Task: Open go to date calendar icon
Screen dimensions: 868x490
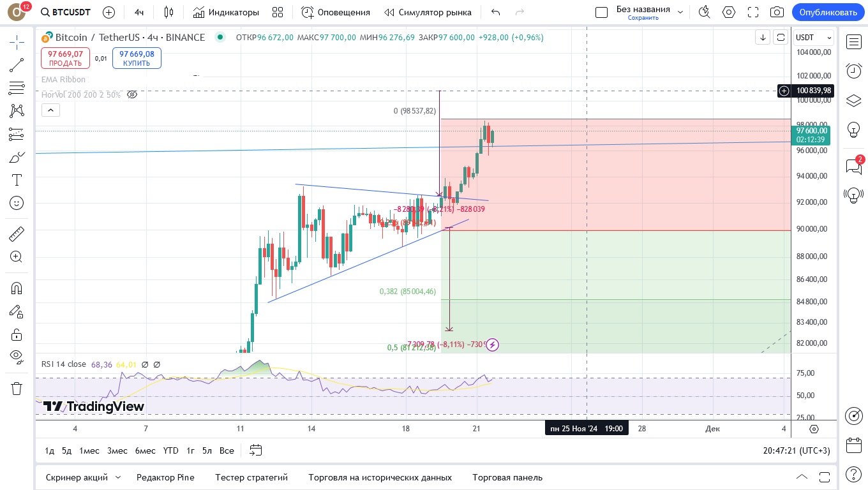Action: click(x=255, y=450)
